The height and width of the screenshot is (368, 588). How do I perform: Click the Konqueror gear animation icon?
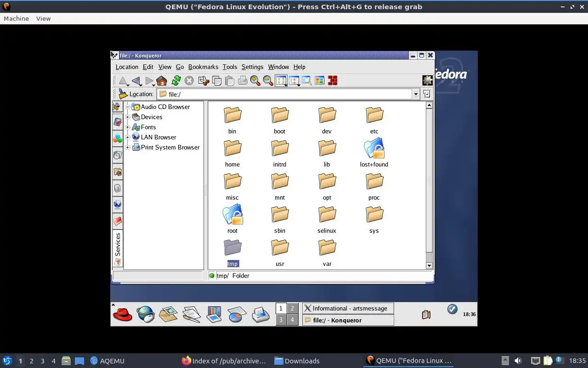pos(427,80)
